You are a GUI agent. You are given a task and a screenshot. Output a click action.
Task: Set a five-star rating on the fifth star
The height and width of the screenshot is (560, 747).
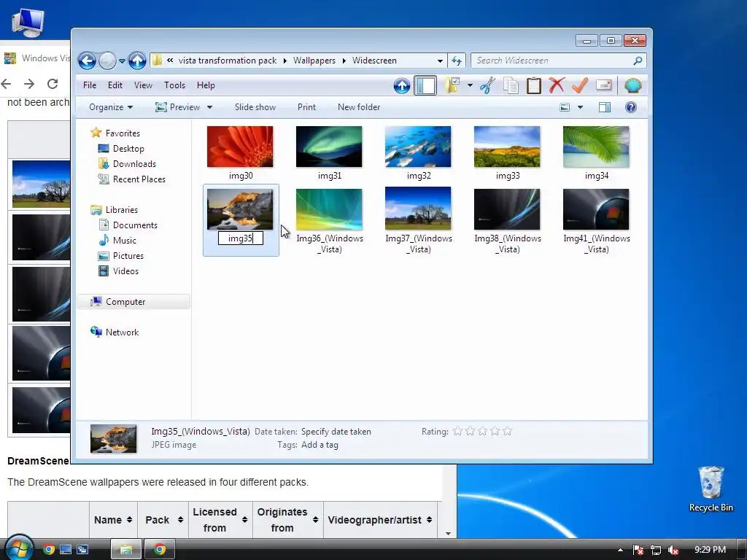pos(508,432)
